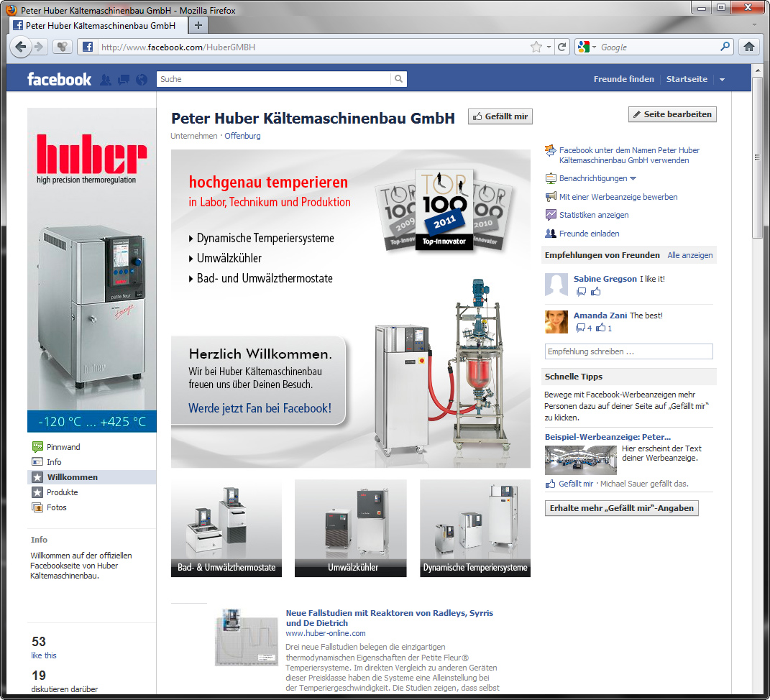Viewport: 770px width, 700px height.
Task: Open Facebook notifications globe icon
Action: pyautogui.click(x=142, y=80)
